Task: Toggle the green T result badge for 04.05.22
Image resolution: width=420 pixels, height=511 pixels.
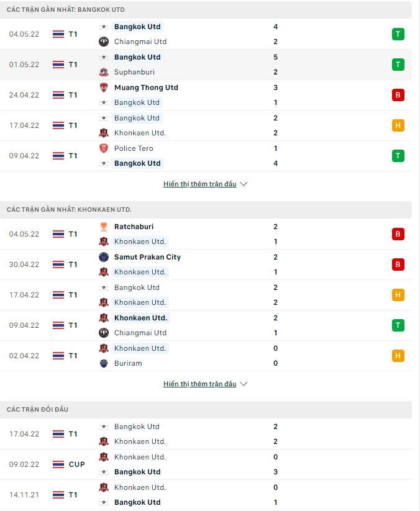Action: (398, 34)
